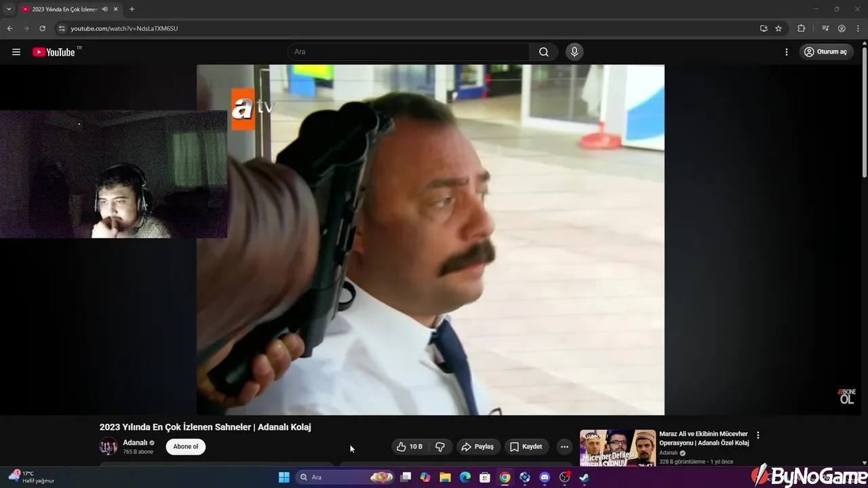Image resolution: width=868 pixels, height=488 pixels.
Task: Open tab search dropdown arrow
Action: point(9,9)
